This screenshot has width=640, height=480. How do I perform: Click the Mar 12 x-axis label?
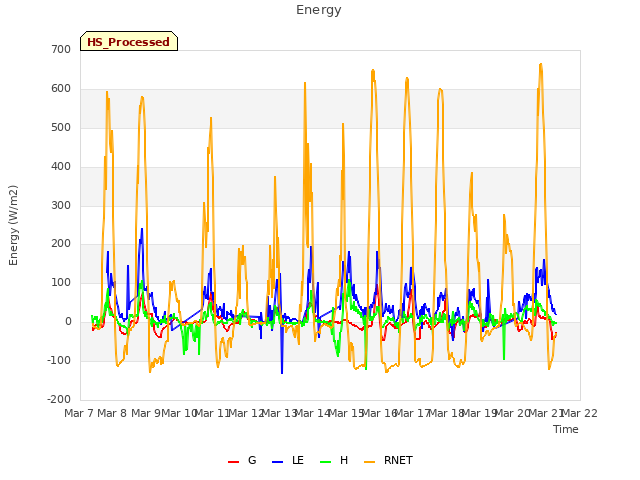click(247, 413)
